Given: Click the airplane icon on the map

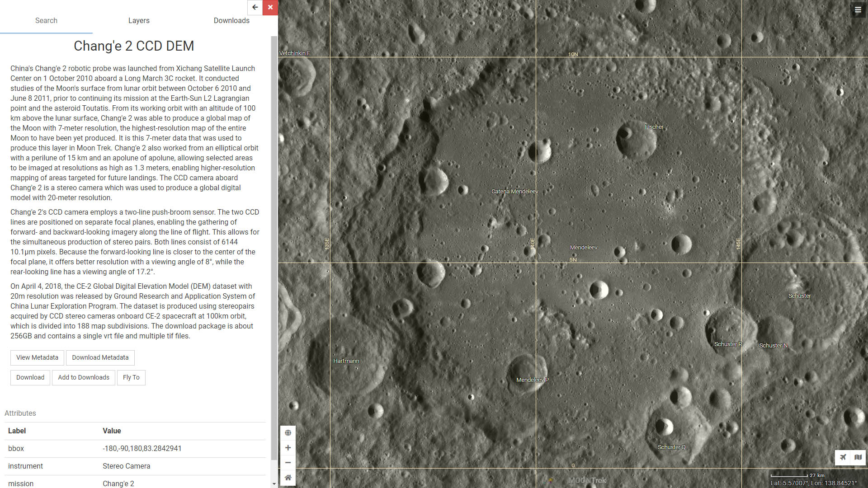Looking at the screenshot, I should tap(843, 457).
